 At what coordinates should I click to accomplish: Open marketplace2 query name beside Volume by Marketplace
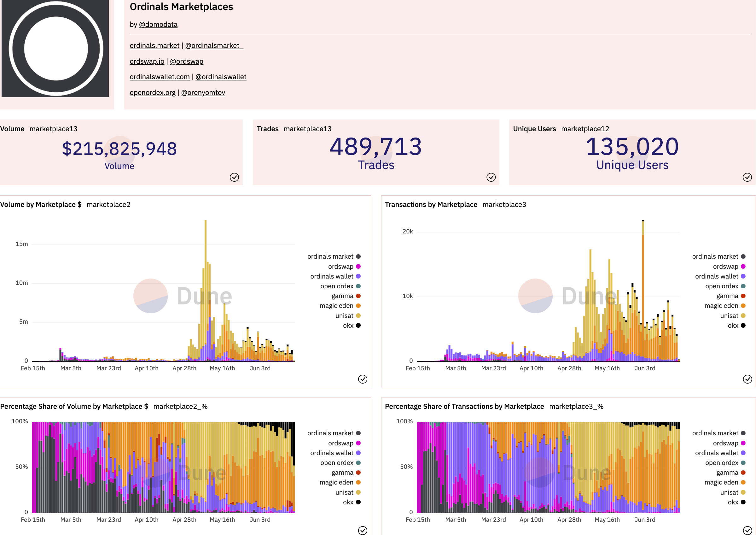tap(108, 205)
